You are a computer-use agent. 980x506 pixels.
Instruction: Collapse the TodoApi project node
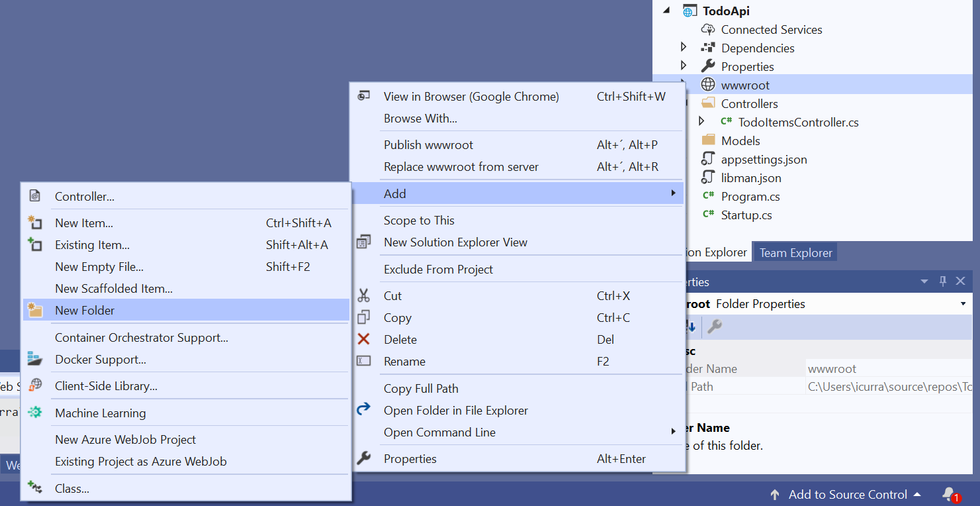pyautogui.click(x=666, y=10)
